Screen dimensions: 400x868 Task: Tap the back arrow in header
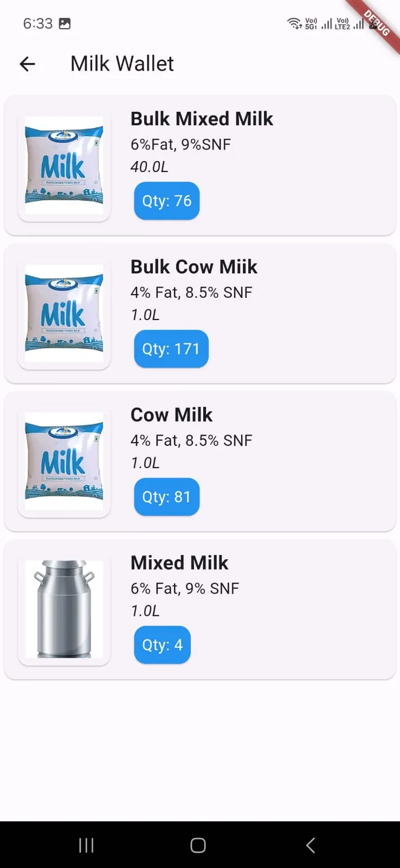[x=27, y=64]
